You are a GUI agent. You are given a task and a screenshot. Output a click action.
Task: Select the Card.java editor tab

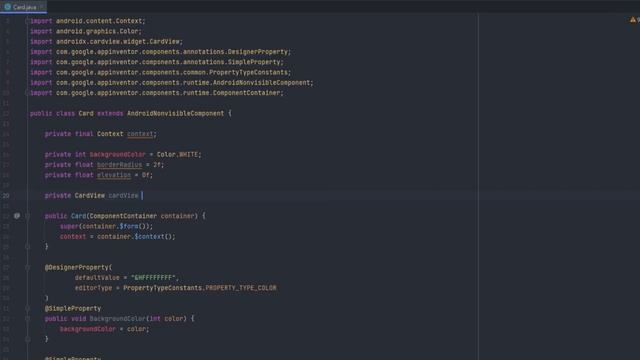[23, 7]
